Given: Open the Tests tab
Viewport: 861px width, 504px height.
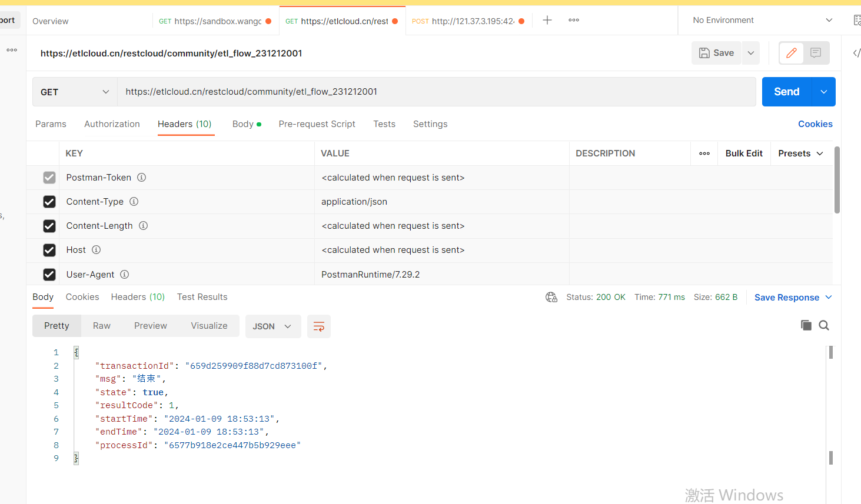Looking at the screenshot, I should 384,124.
